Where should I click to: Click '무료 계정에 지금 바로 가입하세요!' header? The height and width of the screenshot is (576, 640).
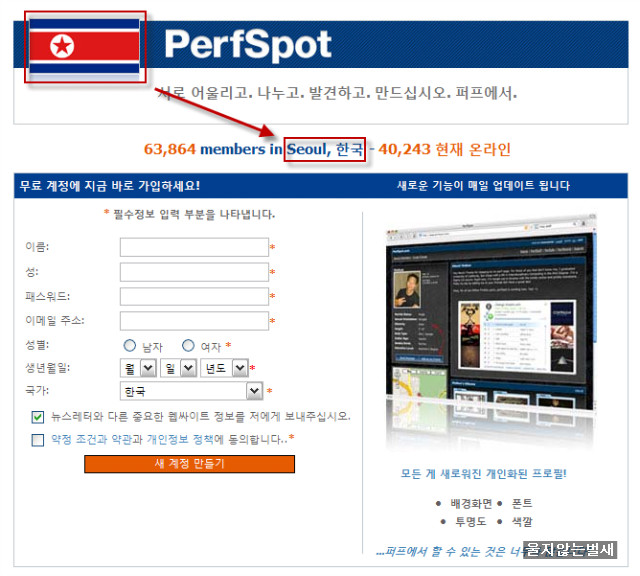(x=110, y=186)
